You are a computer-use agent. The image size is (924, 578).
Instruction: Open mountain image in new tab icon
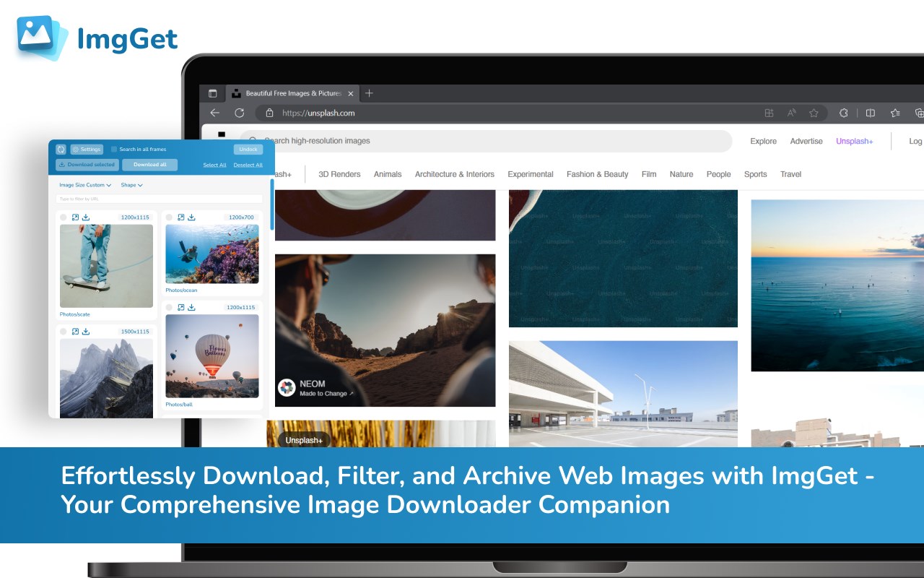(x=75, y=332)
